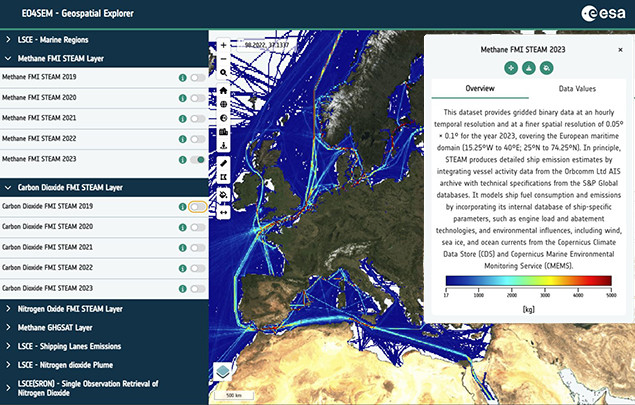635x405 pixels.
Task: Turn on Methane FMI STEAM 2020 layer
Action: coord(198,97)
